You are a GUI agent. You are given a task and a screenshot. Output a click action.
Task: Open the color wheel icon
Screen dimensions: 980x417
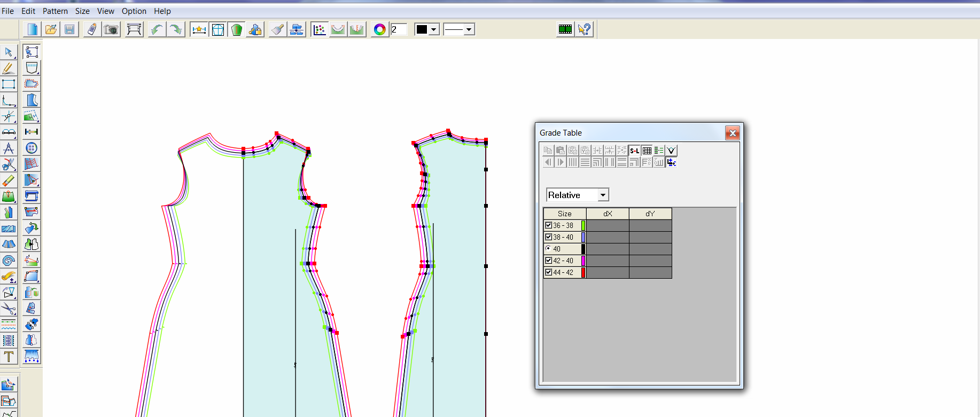point(379,29)
